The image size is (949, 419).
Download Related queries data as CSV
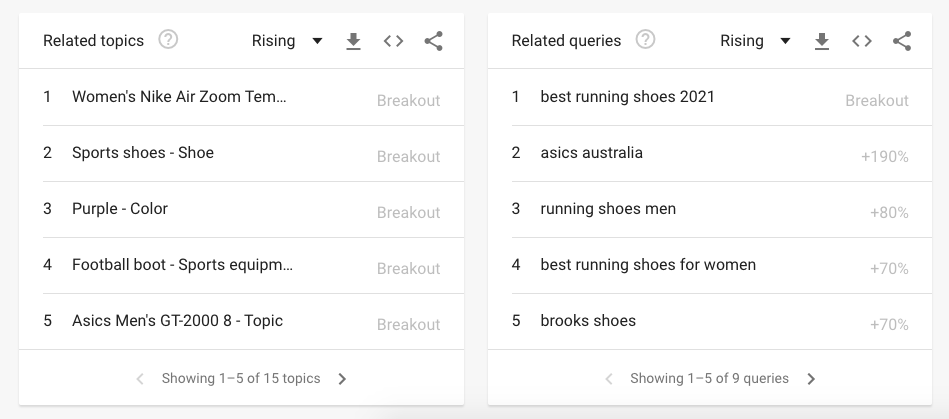tap(821, 41)
